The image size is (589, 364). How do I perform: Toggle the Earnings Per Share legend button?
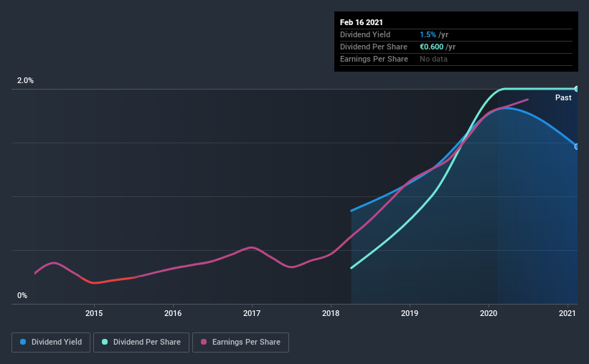(240, 343)
